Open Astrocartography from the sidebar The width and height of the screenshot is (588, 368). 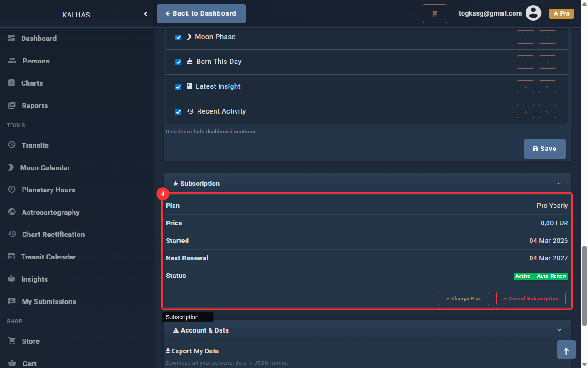51,213
